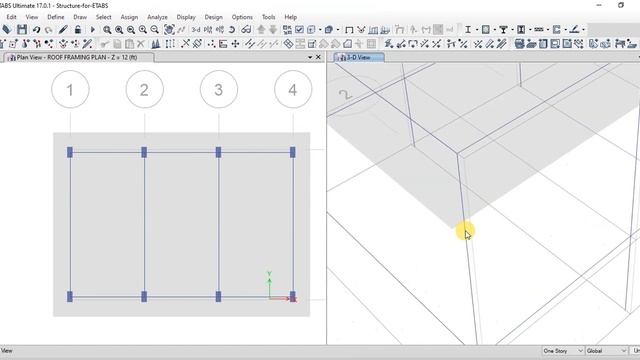Toggle object shrink icon
Image resolution: width=640 pixels, height=360 pixels.
pyautogui.click(x=287, y=30)
